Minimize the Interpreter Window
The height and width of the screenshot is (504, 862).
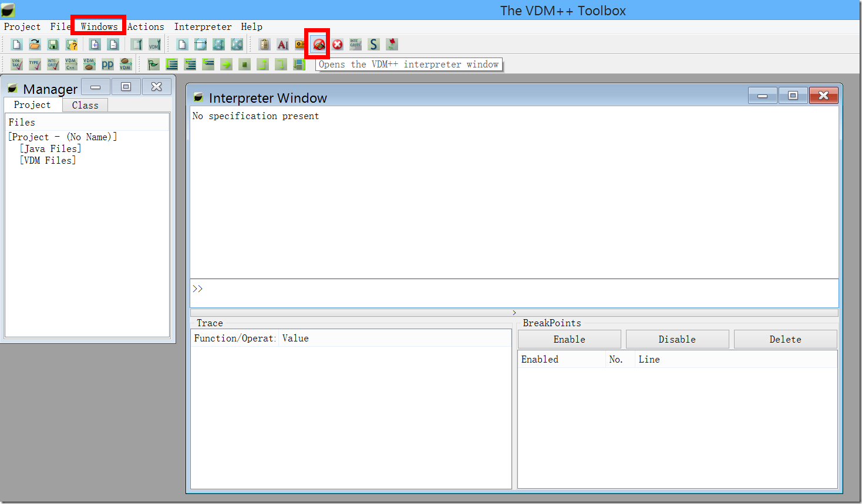pos(763,96)
